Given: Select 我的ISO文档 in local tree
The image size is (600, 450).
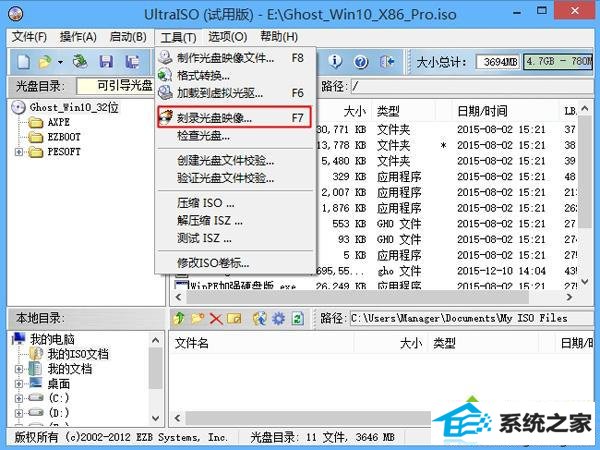Looking at the screenshot, I should (x=78, y=354).
